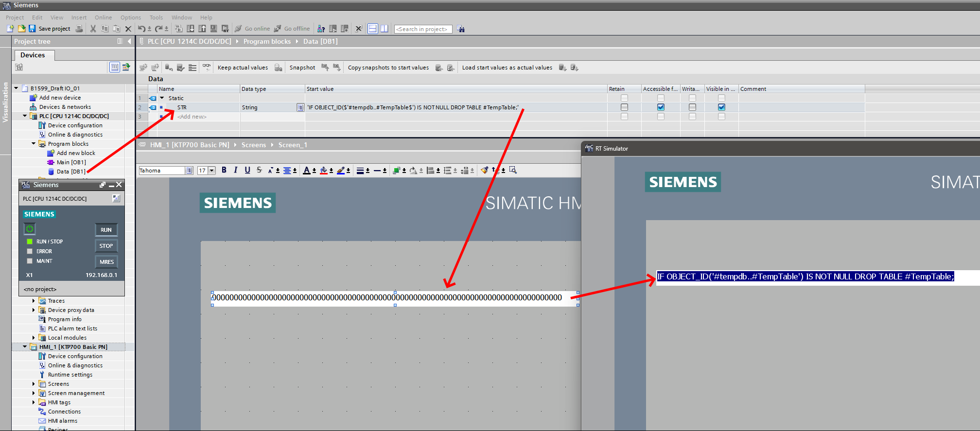The image size is (980, 431).
Task: Toggle Italic text formatting
Action: 236,170
